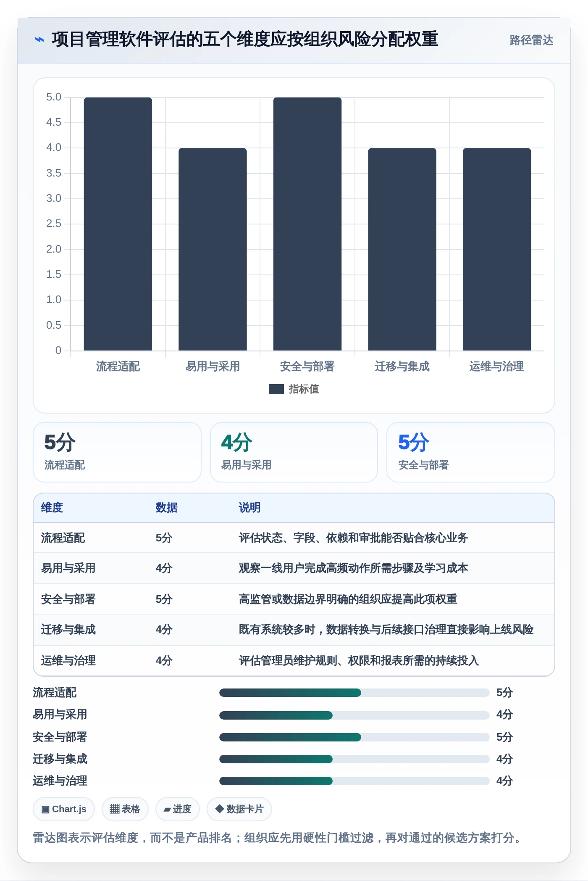Click the page title about 项目管理软件评估

245,40
